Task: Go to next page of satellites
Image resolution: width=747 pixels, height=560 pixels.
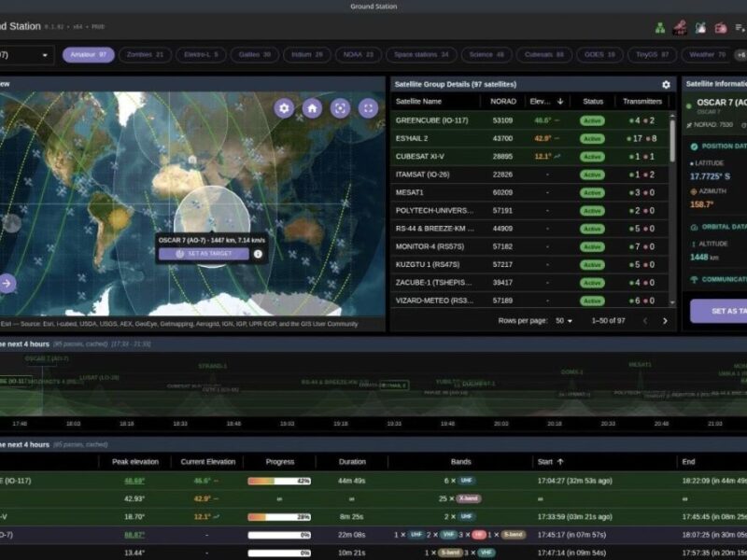Action: coord(665,320)
